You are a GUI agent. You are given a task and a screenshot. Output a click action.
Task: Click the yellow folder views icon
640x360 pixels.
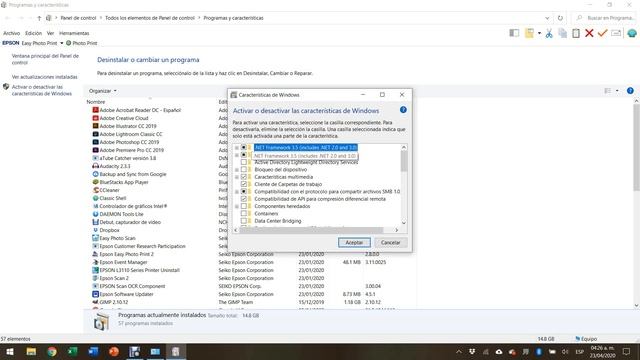click(529, 33)
